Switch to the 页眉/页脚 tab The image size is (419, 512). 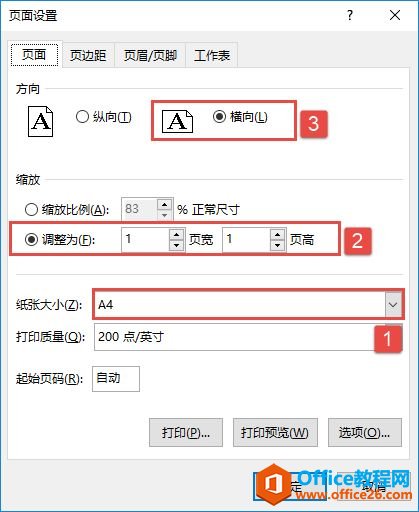point(150,55)
